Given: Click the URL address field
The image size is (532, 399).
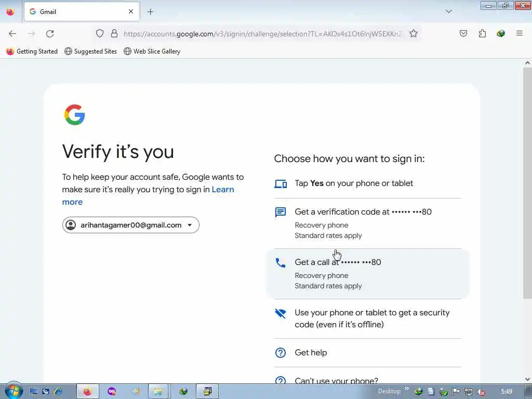Looking at the screenshot, I should click(x=262, y=34).
